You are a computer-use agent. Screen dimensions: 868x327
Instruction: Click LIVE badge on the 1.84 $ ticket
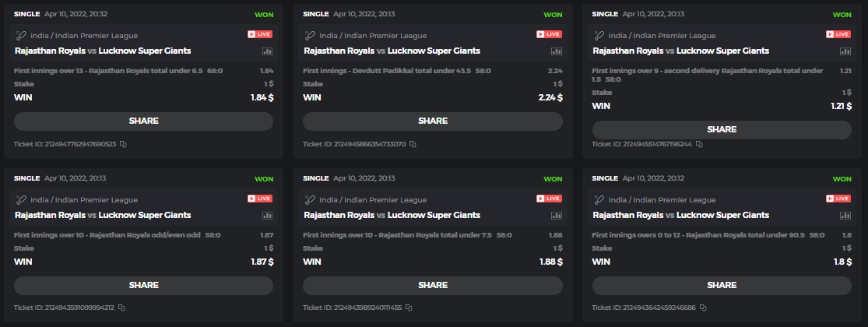coord(260,34)
